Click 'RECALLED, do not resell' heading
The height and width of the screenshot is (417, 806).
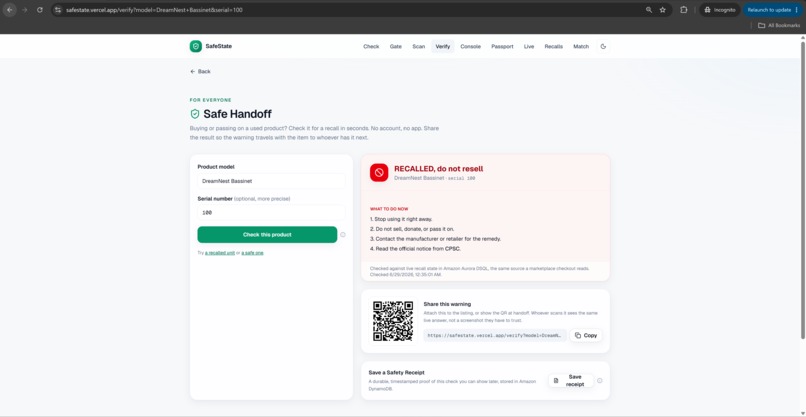(438, 169)
